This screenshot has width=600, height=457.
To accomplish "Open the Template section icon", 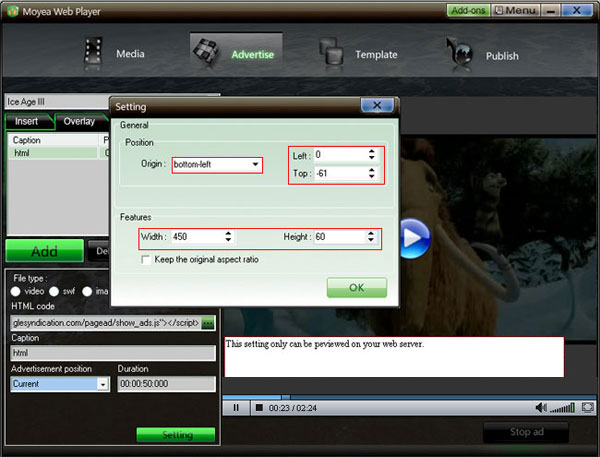I will click(331, 52).
